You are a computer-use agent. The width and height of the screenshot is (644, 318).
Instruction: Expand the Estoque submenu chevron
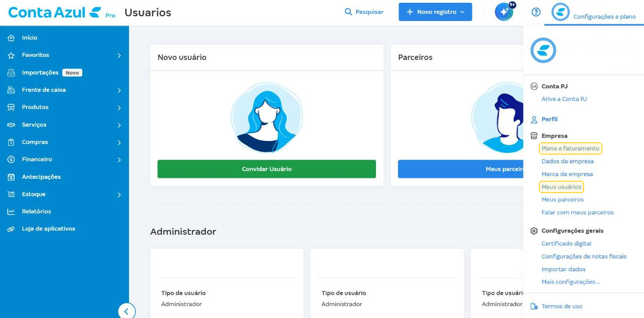tap(119, 195)
